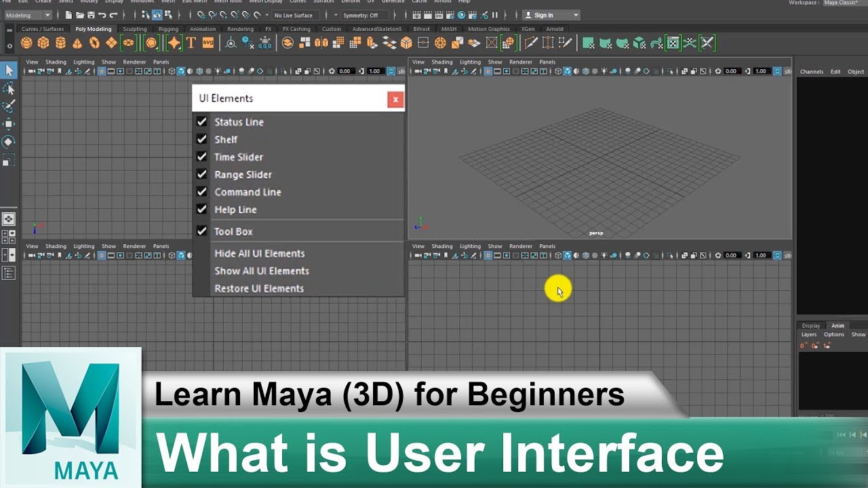Choose the Lasso Select tool in Tool Box
The height and width of the screenshot is (488, 868).
[9, 88]
